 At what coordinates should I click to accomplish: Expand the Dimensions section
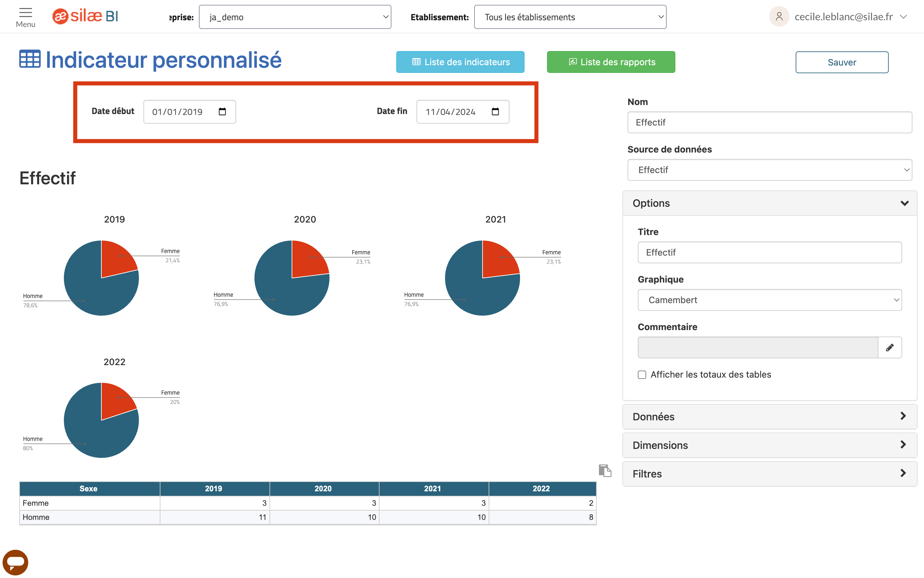click(x=770, y=445)
